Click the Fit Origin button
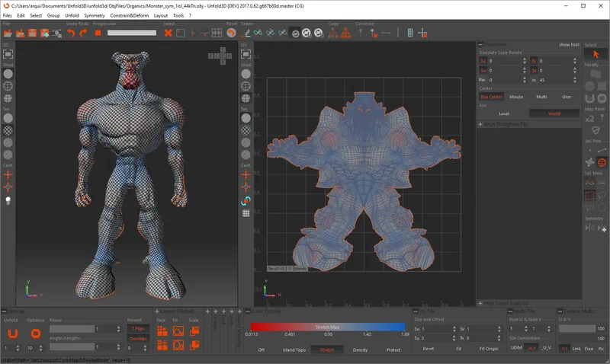 coord(489,349)
